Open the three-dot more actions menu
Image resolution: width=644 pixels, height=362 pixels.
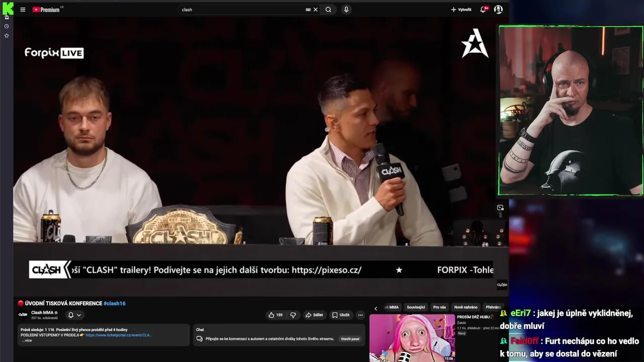coord(360,315)
